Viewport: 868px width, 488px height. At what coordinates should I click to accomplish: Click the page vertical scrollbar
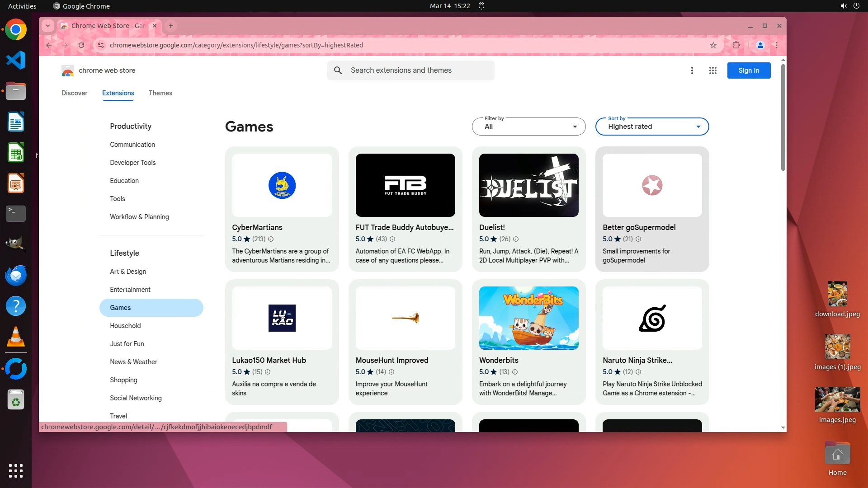pos(783,117)
